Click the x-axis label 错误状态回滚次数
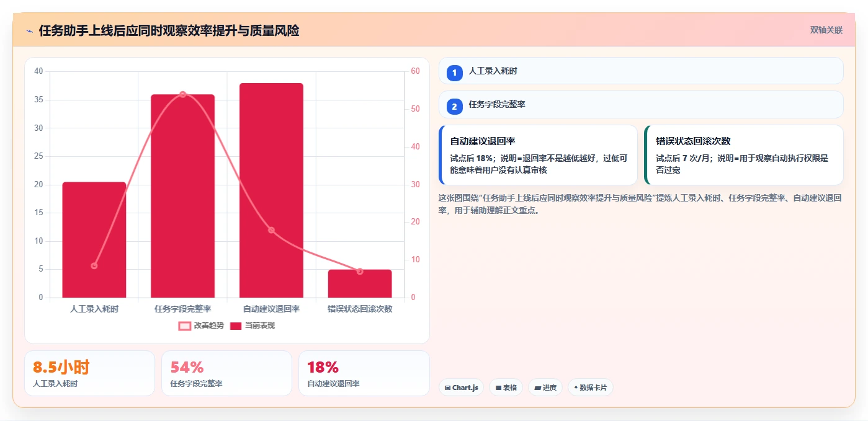 [x=360, y=309]
